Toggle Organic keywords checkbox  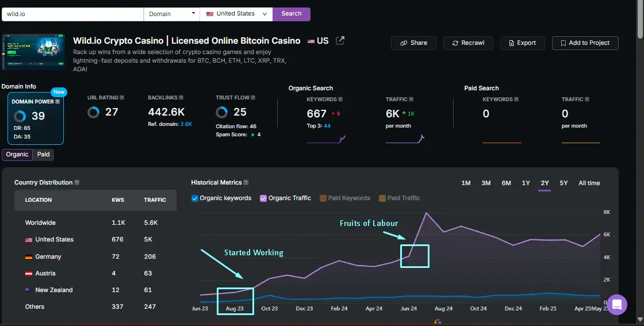point(195,198)
